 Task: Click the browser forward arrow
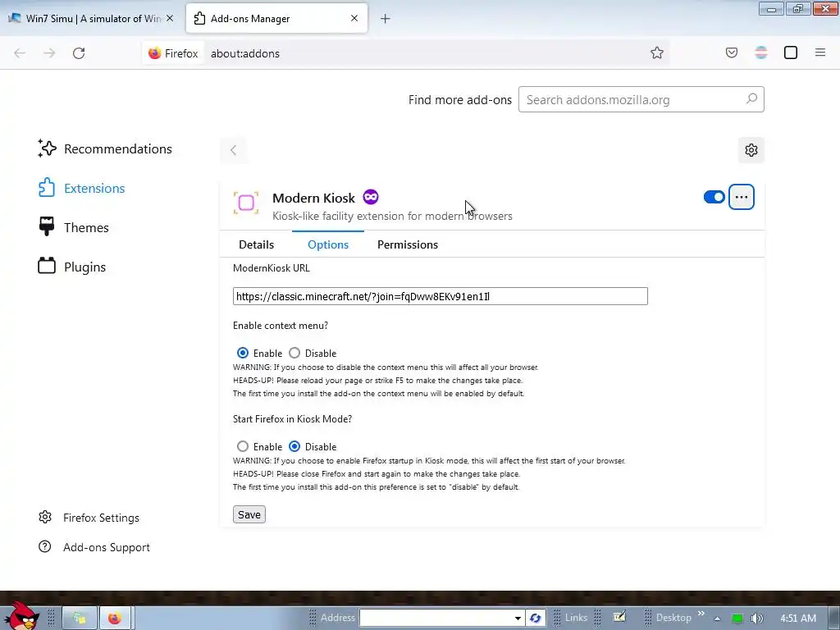click(49, 53)
